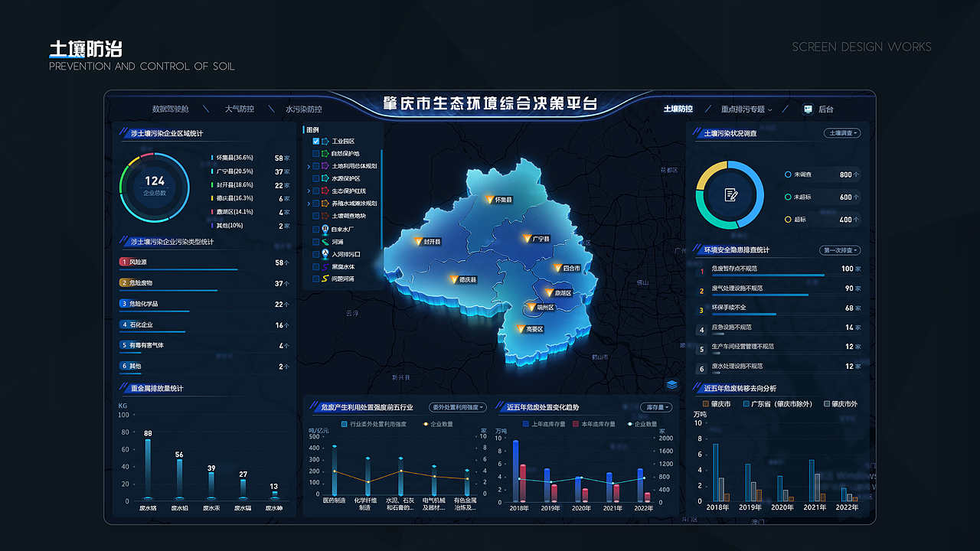The image size is (980, 551).
Task: Expand the 土地利用总体规划 tree arrow
Action: pos(309,166)
